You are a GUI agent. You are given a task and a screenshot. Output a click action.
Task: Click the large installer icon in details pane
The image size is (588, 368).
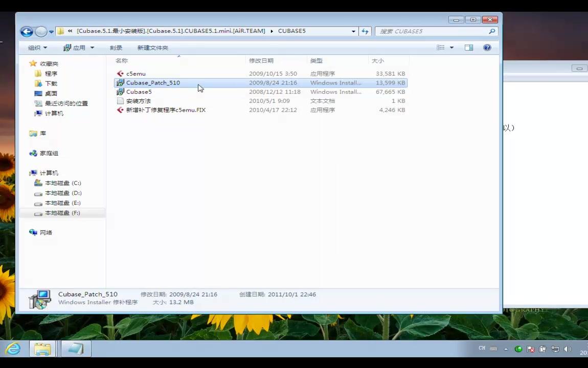[39, 299]
